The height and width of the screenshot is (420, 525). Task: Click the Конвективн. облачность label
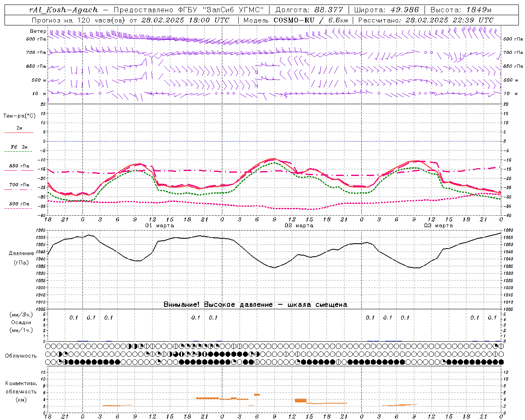coord(21,387)
